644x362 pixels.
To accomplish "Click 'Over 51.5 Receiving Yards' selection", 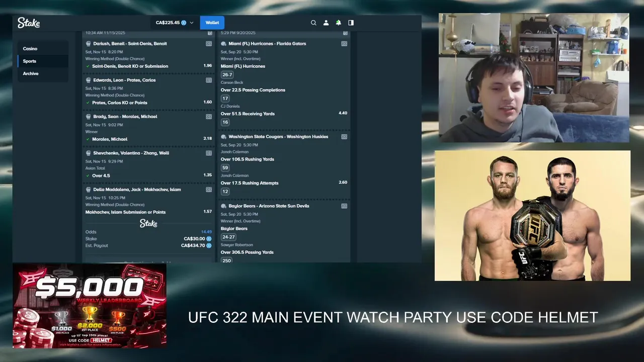I will coord(248,114).
